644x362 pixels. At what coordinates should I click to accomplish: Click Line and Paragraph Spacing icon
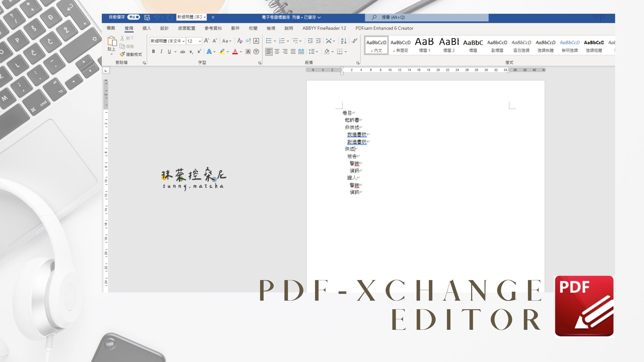click(x=312, y=52)
